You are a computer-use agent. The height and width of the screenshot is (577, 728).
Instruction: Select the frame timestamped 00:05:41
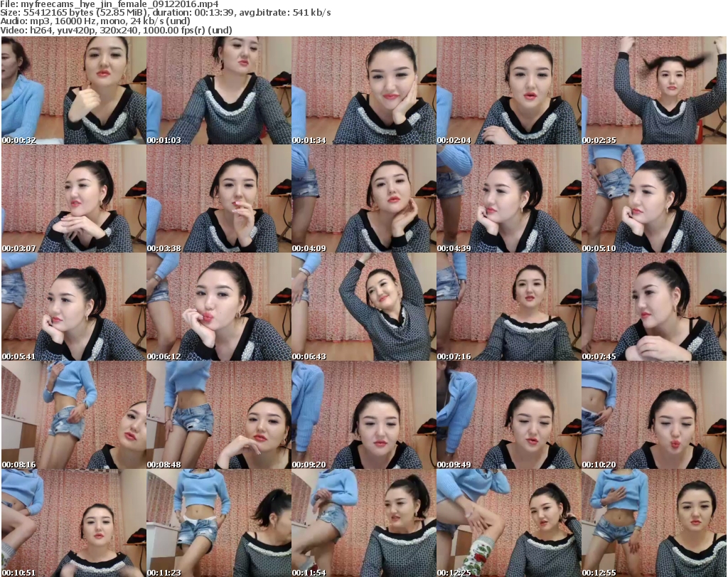[73, 307]
